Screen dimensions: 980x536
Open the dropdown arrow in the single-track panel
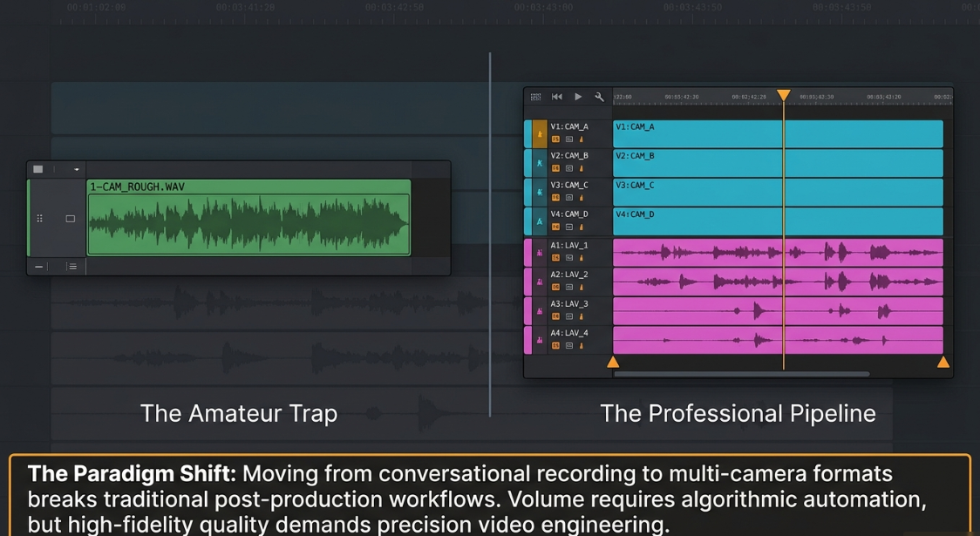pos(77,169)
